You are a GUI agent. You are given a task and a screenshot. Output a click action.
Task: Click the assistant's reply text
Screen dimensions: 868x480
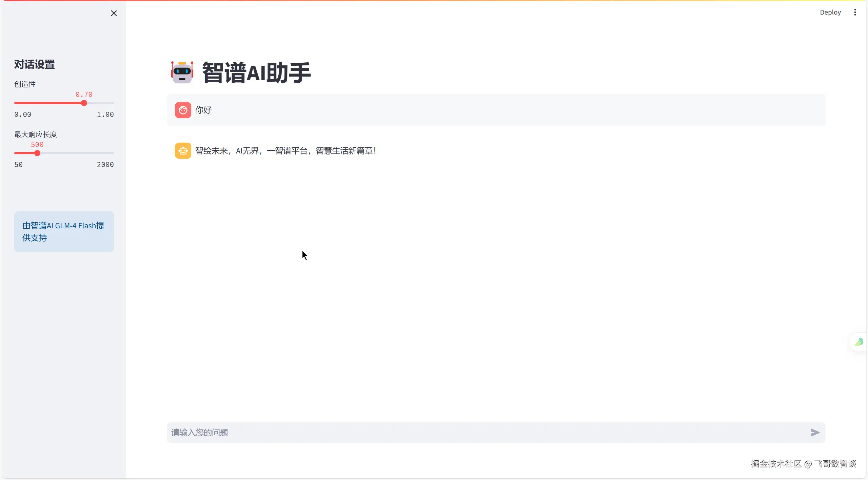[285, 151]
